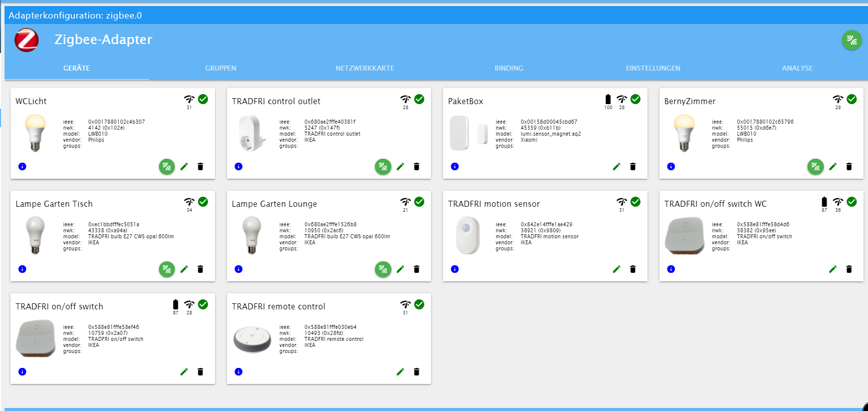Pair via BernyZimmer green button

click(x=815, y=167)
